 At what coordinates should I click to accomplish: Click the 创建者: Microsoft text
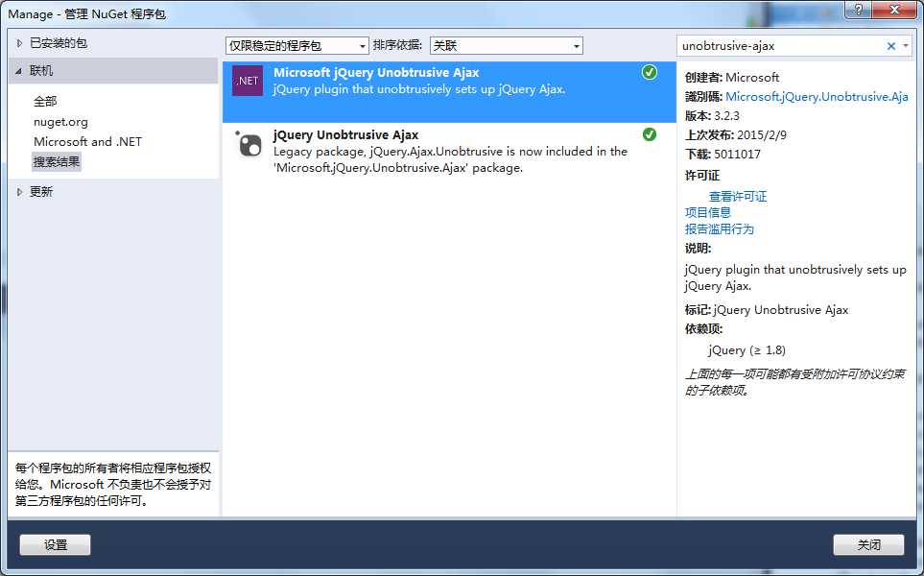point(732,77)
